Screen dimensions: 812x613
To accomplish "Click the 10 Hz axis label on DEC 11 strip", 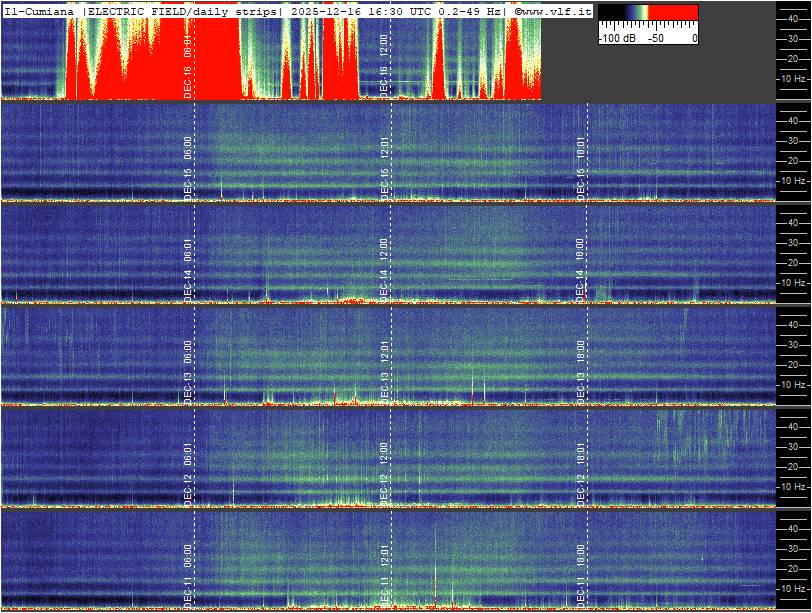I will click(x=793, y=588).
